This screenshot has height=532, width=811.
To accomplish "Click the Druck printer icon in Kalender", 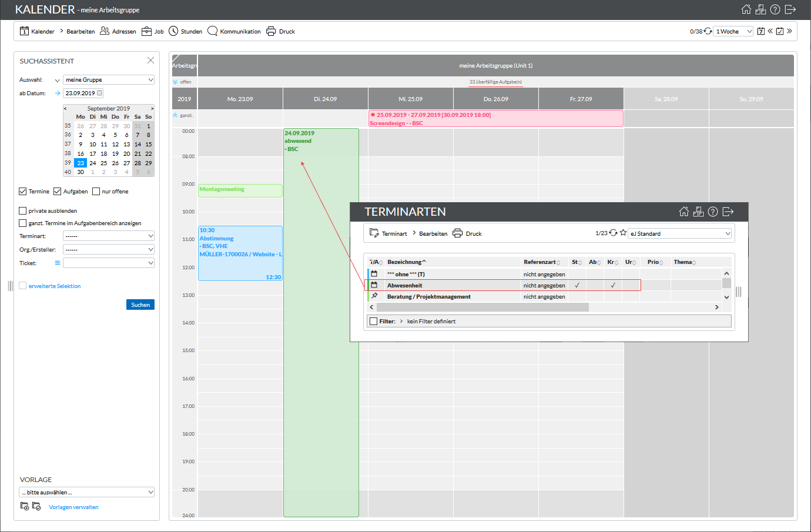I will (271, 31).
